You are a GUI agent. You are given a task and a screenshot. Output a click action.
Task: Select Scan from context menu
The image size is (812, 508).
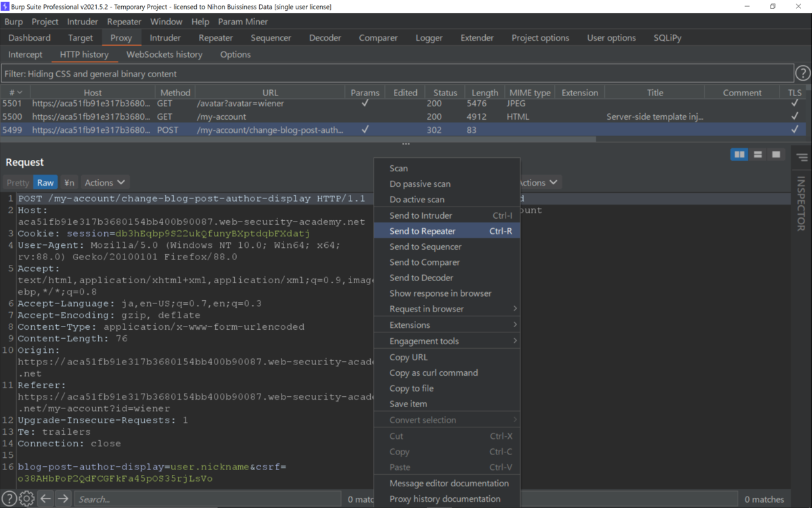click(x=447, y=168)
